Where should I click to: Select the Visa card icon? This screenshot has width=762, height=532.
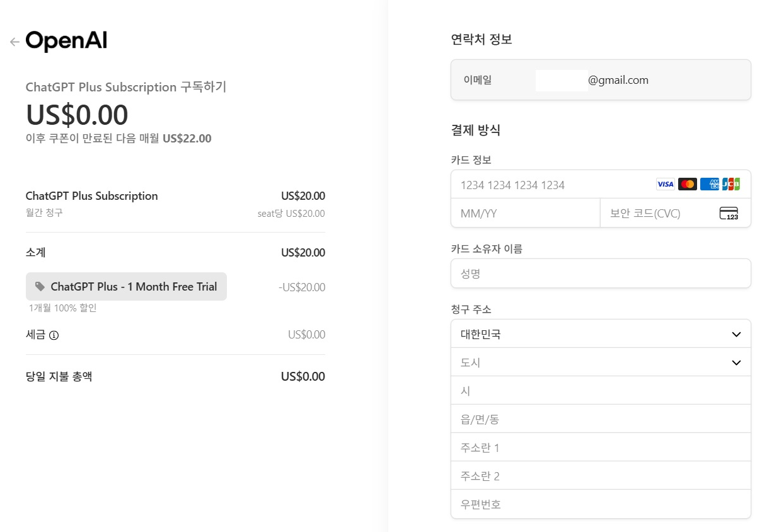(x=665, y=184)
